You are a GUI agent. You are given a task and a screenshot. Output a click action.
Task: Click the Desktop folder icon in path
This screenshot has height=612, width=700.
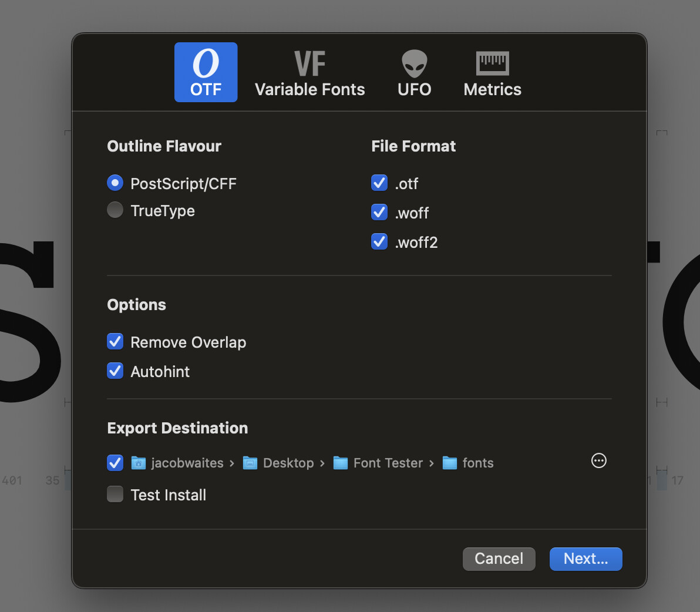(x=250, y=463)
